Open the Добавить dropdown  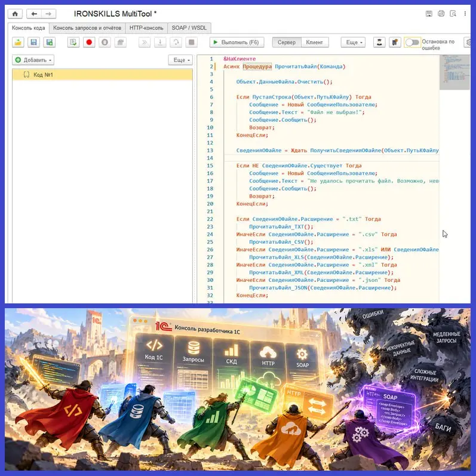tap(33, 60)
